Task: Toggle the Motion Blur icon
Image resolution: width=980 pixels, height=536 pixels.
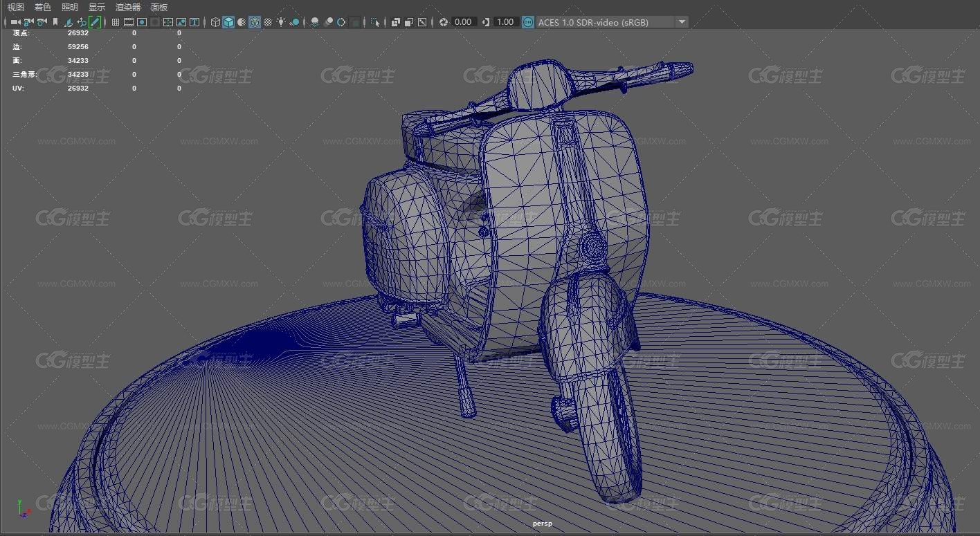Action: 328,22
